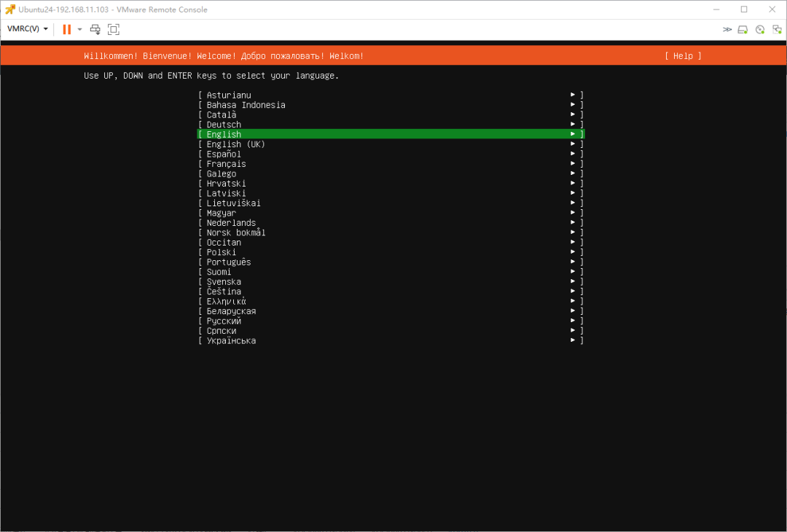Click the arrow on the Deutsch row
The image size is (787, 532).
click(573, 124)
